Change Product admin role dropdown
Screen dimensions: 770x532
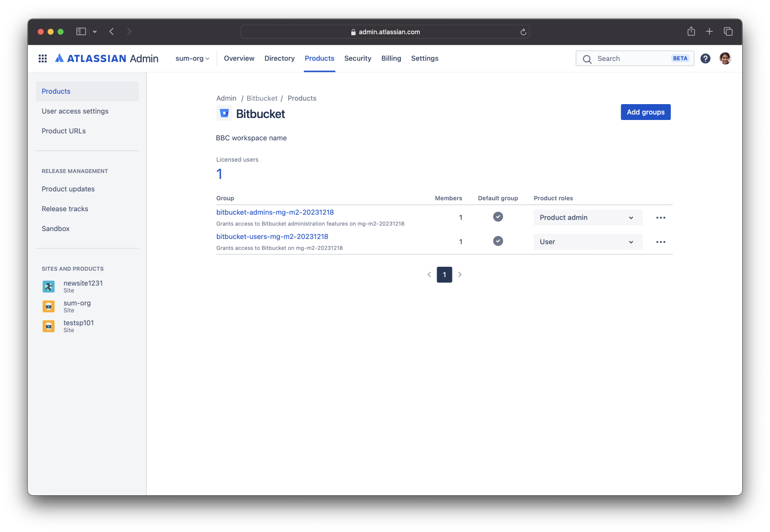coord(587,217)
